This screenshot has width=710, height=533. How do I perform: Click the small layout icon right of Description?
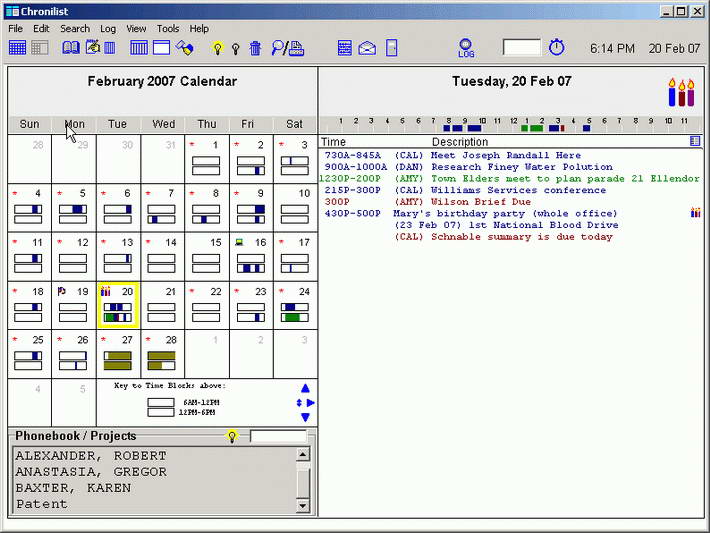point(695,141)
